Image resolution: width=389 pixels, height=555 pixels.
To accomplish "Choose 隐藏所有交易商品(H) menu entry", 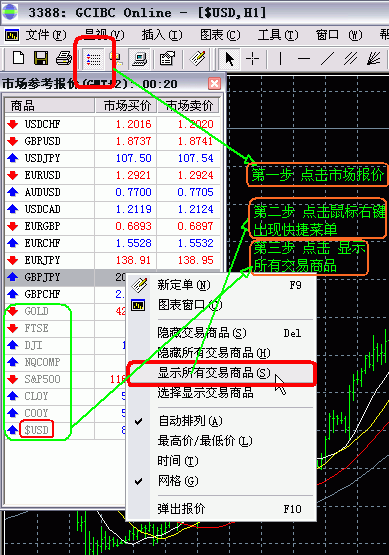I will 221,353.
